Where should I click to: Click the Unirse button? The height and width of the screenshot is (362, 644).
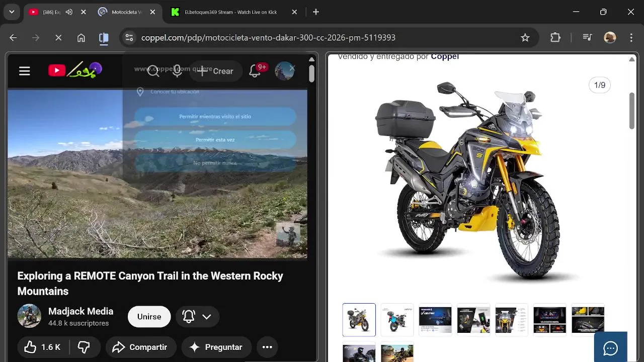(149, 317)
